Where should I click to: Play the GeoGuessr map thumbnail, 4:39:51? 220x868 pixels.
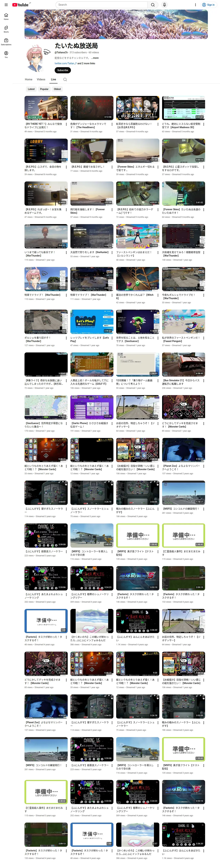(46, 407)
